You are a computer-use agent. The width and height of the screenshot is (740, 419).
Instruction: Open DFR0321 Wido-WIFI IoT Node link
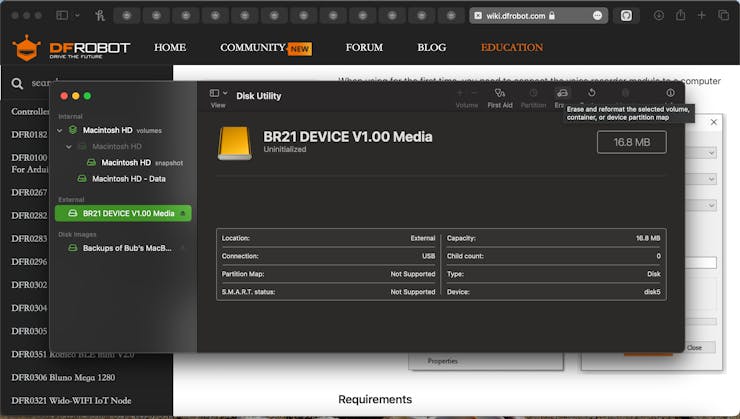71,401
